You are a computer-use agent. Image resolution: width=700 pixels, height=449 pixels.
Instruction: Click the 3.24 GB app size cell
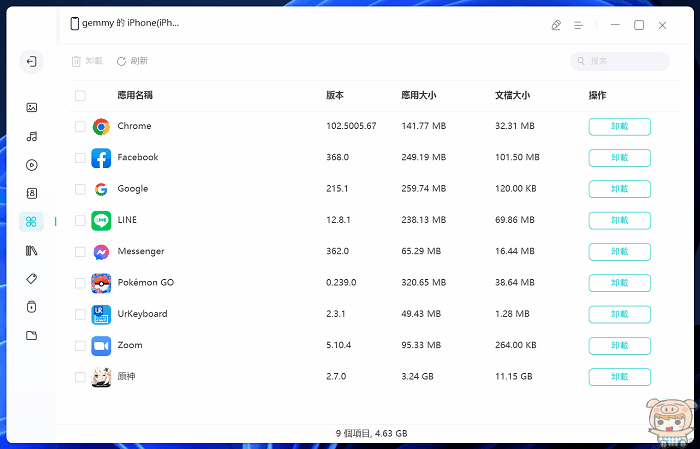click(x=417, y=376)
